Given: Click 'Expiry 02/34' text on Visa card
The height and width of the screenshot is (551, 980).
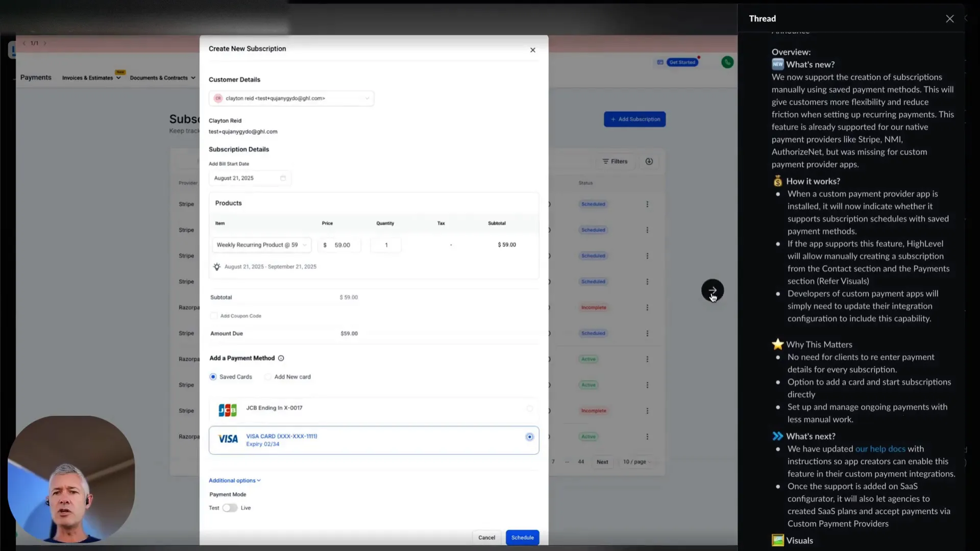Looking at the screenshot, I should tap(262, 444).
